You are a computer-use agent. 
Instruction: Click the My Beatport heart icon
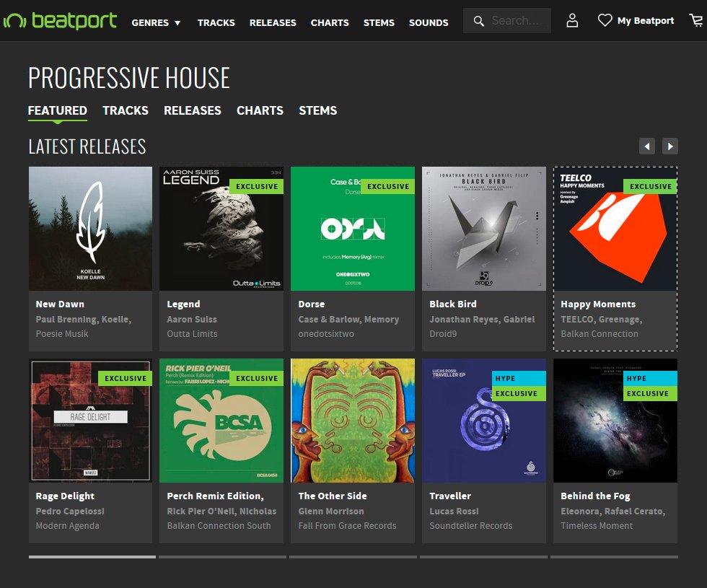(605, 20)
